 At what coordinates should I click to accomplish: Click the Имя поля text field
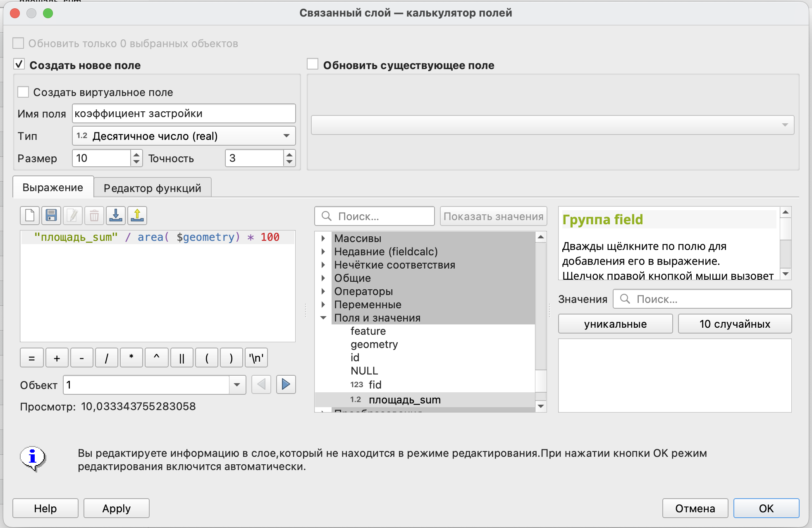tap(184, 113)
